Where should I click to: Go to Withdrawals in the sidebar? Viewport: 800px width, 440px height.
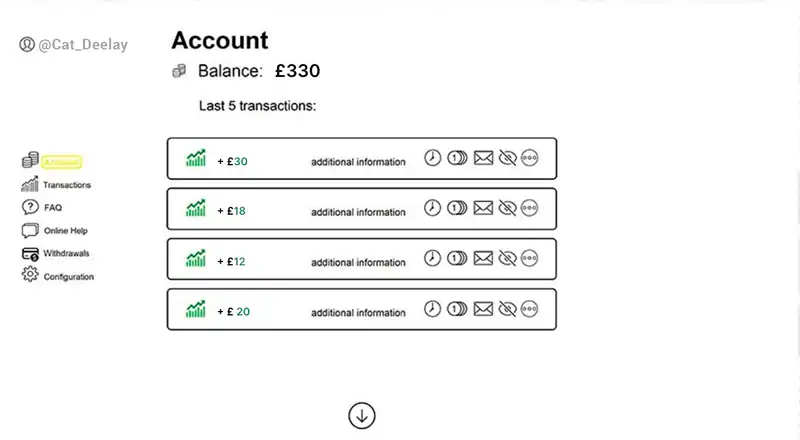[x=66, y=254]
